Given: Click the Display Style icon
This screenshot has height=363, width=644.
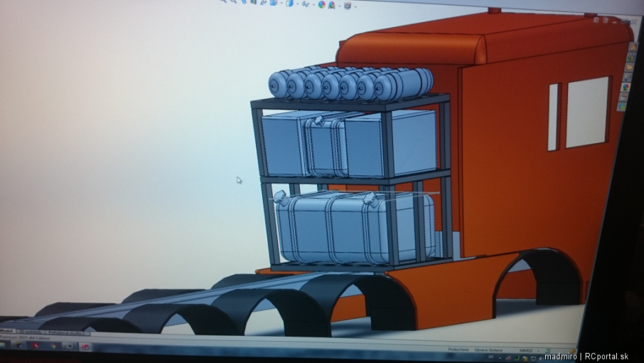Looking at the screenshot, I should coord(289,4).
